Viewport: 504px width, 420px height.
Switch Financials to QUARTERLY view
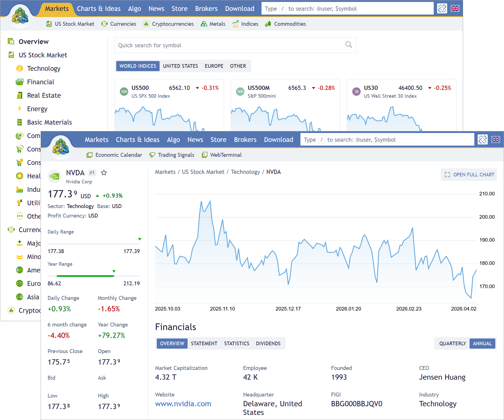click(452, 344)
